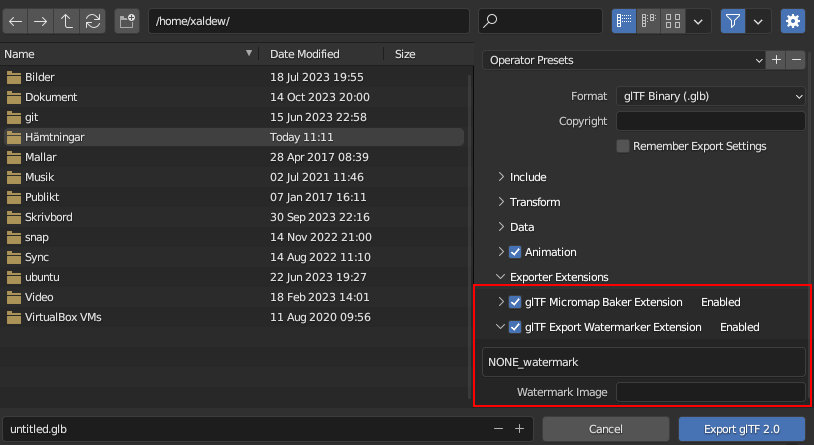This screenshot has height=445, width=814.
Task: Click the Watermark Image field
Action: (x=711, y=392)
